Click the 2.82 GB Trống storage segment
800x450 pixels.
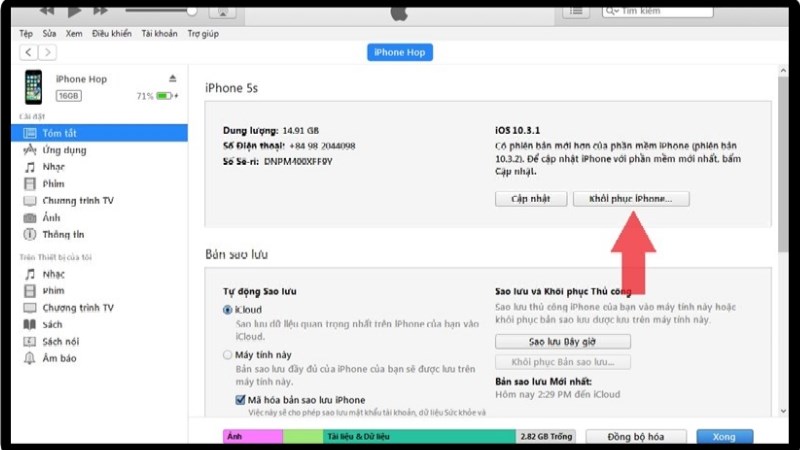tap(546, 436)
